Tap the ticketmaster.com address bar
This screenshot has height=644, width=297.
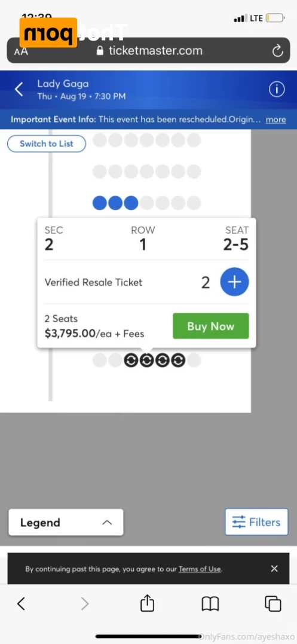pyautogui.click(x=149, y=51)
